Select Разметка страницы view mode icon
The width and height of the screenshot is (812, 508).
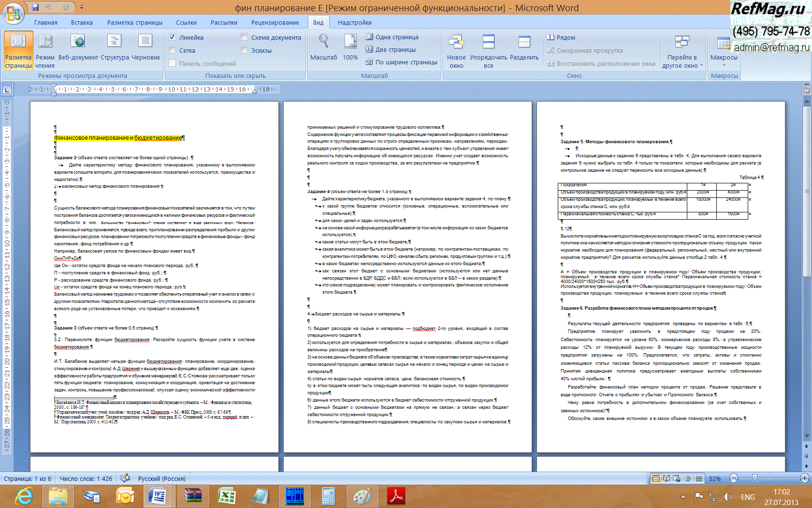18,42
